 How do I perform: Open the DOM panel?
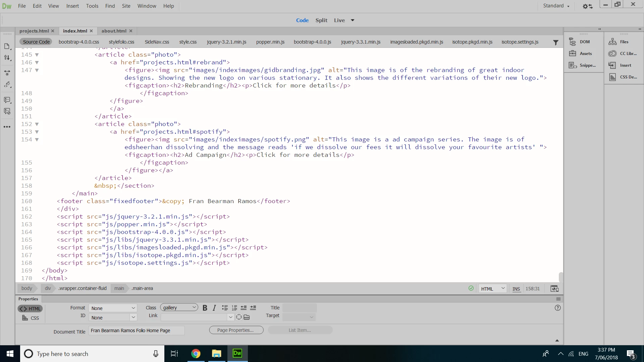(x=584, y=42)
